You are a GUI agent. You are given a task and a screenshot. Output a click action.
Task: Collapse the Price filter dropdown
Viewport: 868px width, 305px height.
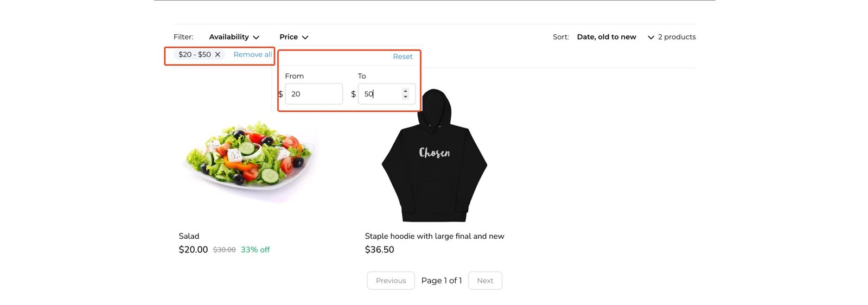click(x=293, y=37)
